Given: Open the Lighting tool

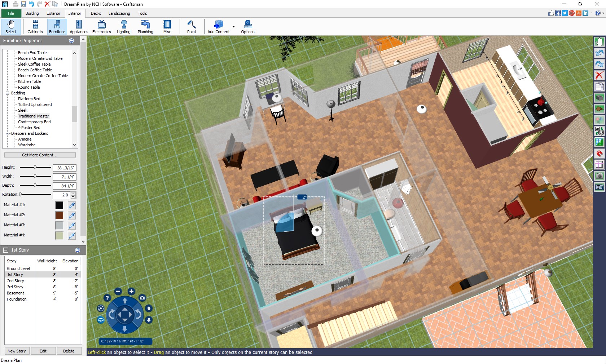Looking at the screenshot, I should click(123, 27).
